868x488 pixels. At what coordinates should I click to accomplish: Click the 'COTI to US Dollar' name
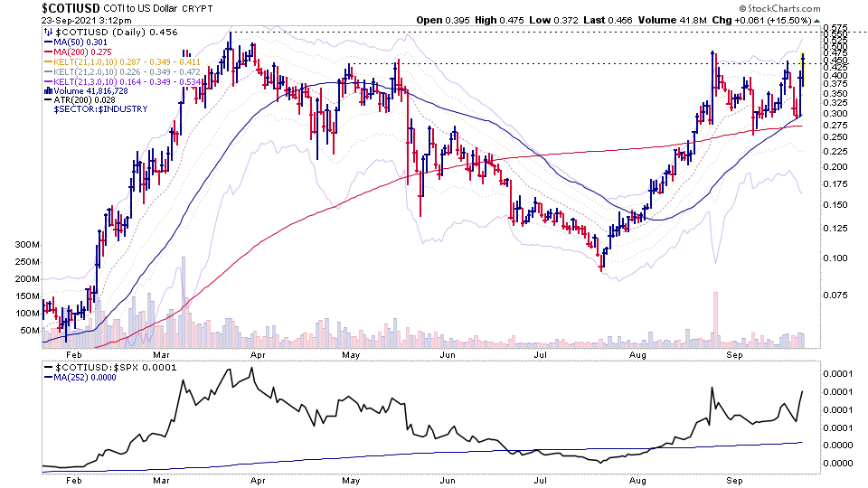[x=141, y=8]
